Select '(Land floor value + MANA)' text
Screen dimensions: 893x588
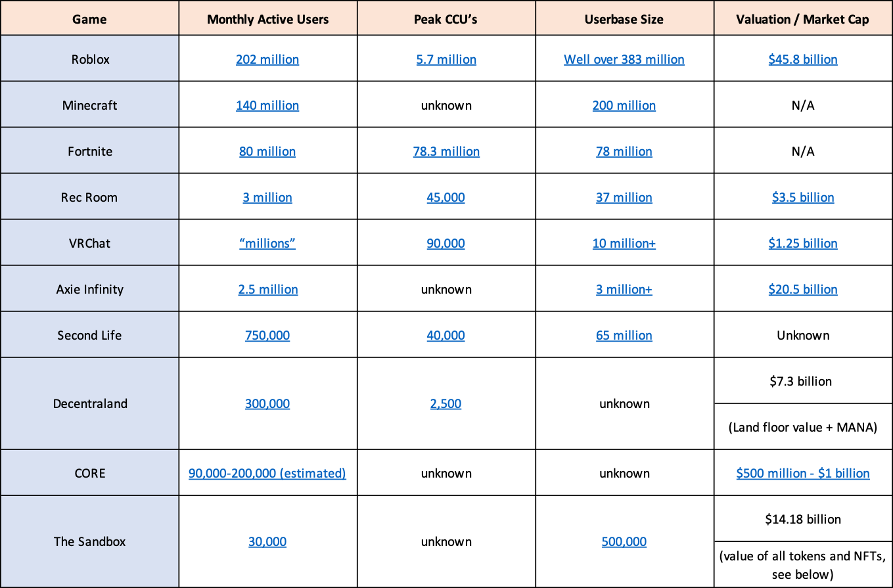click(x=803, y=427)
